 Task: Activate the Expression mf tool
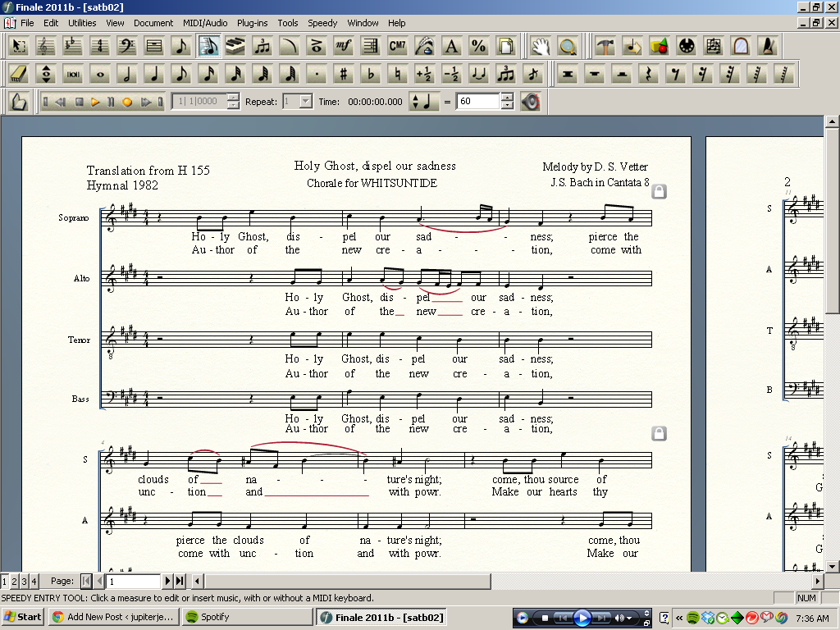(x=344, y=46)
